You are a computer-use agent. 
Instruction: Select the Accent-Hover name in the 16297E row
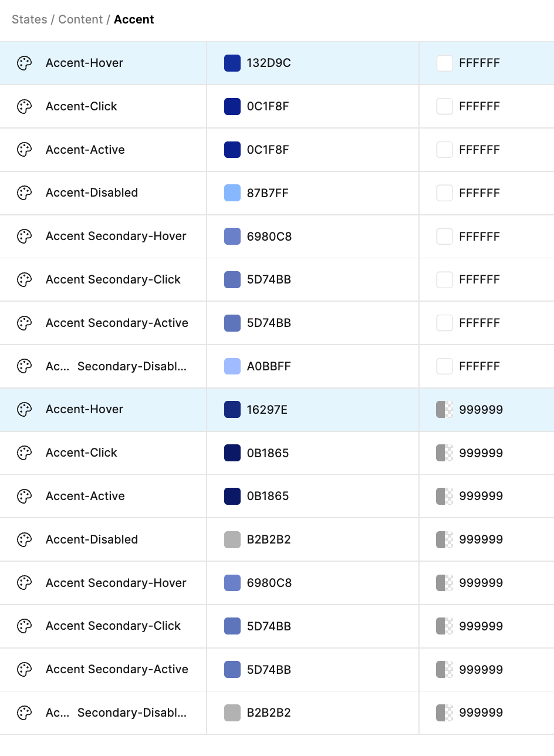tap(85, 409)
